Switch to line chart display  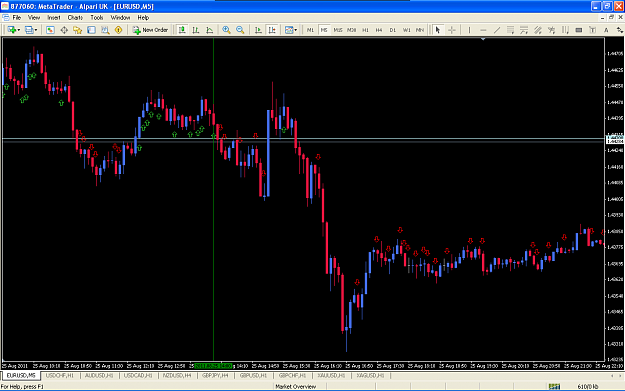pyautogui.click(x=209, y=30)
